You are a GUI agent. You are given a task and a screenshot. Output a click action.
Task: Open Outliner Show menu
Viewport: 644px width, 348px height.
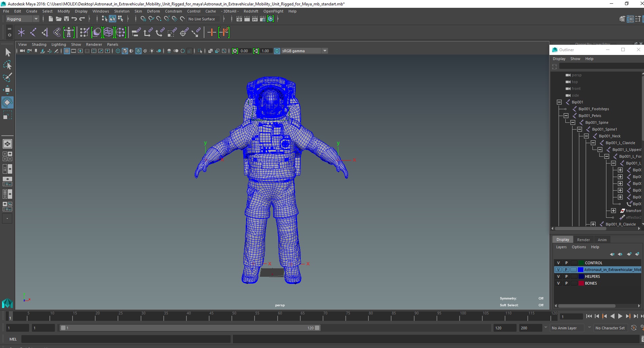click(x=575, y=59)
